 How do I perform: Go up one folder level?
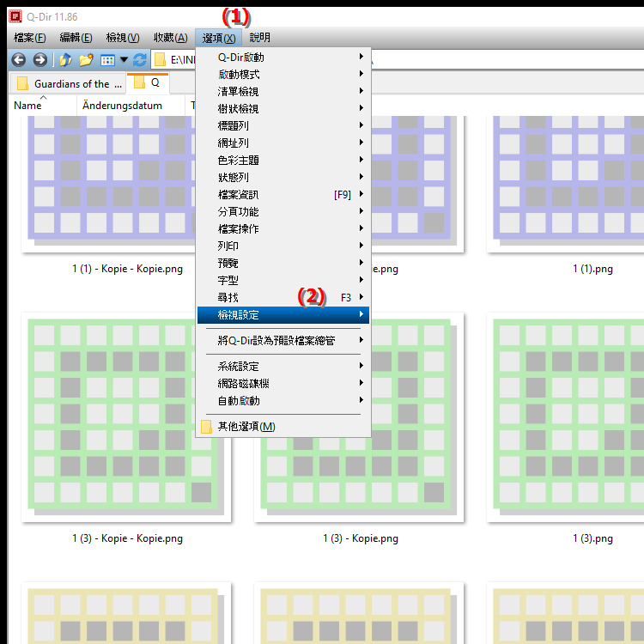tap(65, 60)
